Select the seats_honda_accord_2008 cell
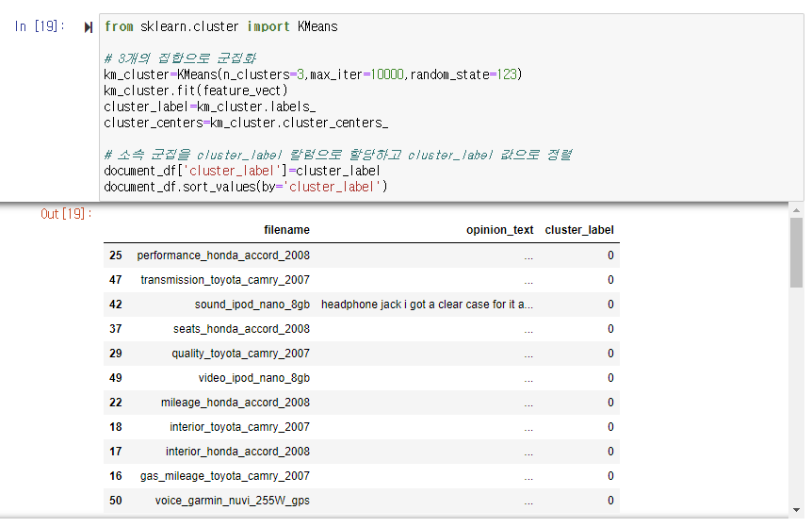Image resolution: width=812 pixels, height=527 pixels. point(241,328)
